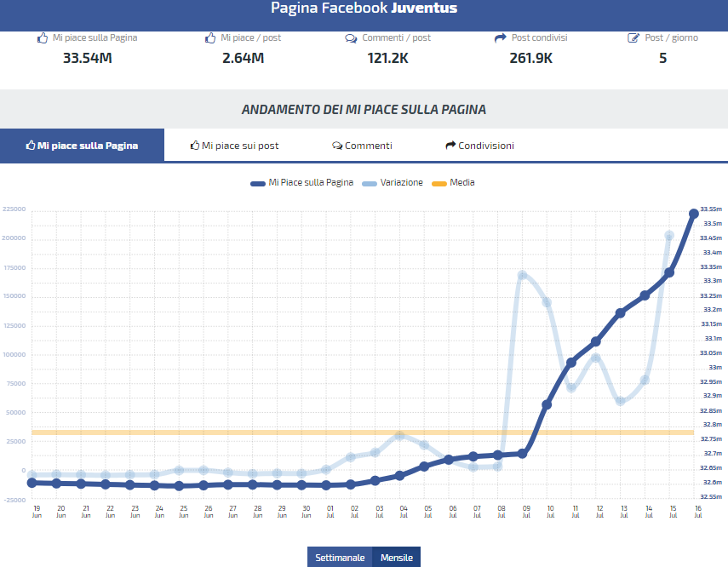Click the thumbs-up icon next to Mi piace / post
The image size is (728, 567).
point(210,38)
